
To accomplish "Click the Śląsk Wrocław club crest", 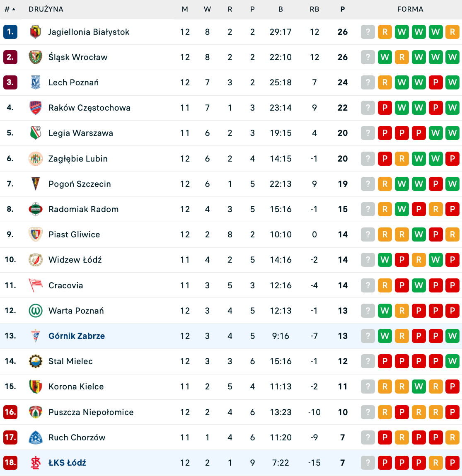I will (36, 57).
